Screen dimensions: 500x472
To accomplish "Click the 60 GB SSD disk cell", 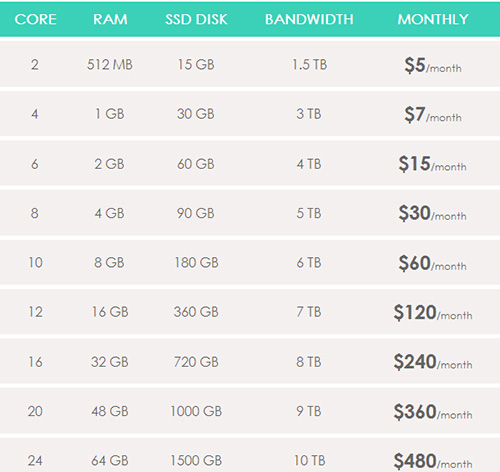I will click(196, 164).
